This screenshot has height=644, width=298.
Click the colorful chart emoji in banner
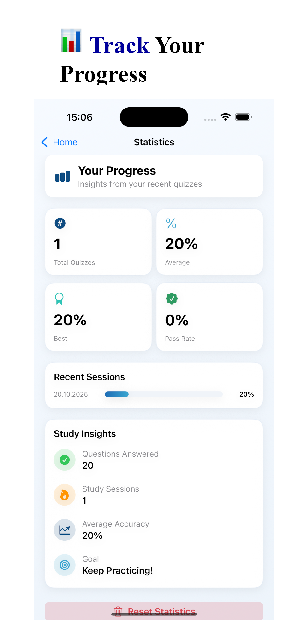tap(71, 40)
